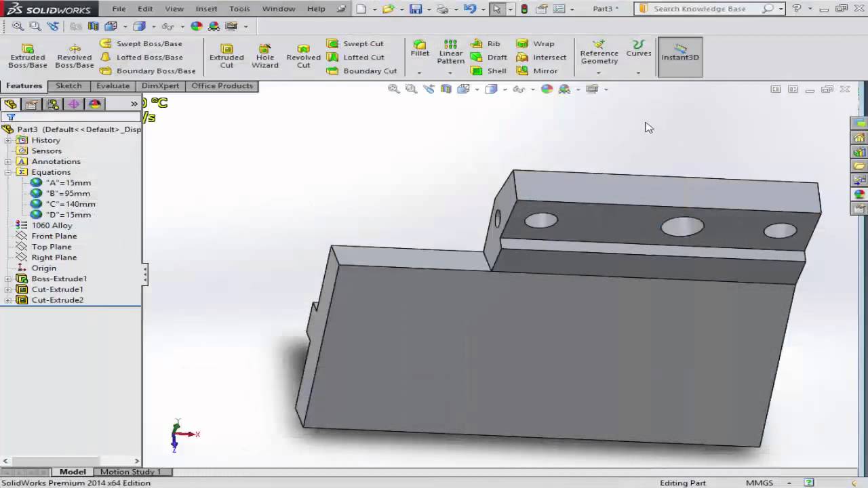Expand the Annotations tree node
Viewport: 868px width, 488px height.
tap(8, 161)
